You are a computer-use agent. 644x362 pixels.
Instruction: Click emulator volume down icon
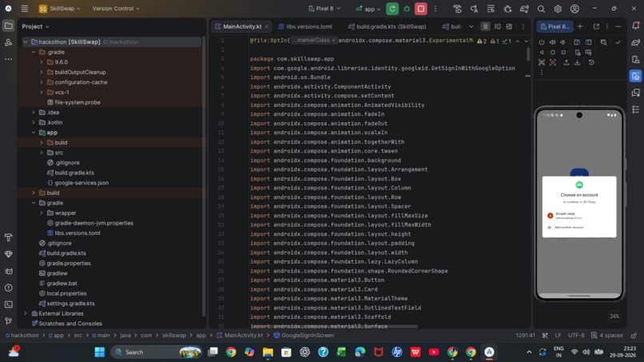563,42
